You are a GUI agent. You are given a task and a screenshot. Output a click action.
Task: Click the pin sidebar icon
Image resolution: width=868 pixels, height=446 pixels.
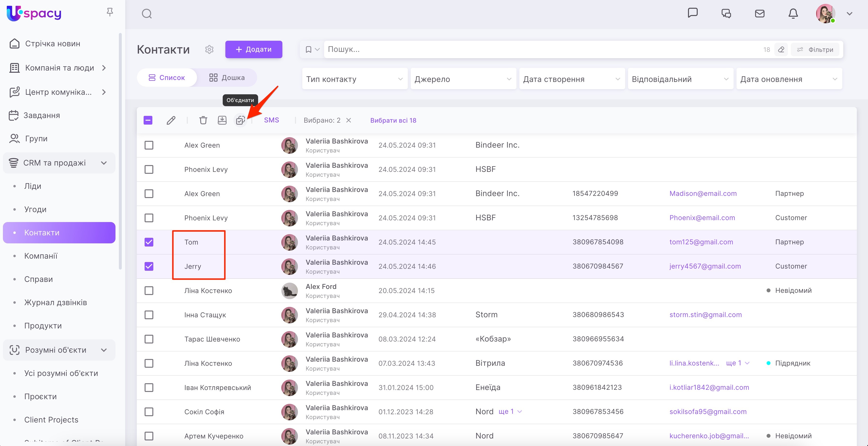(109, 12)
